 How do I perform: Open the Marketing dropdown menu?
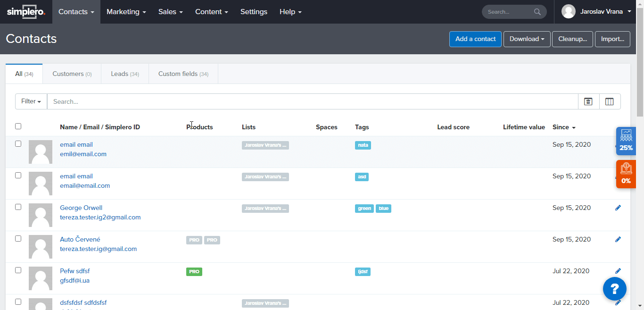[126, 12]
